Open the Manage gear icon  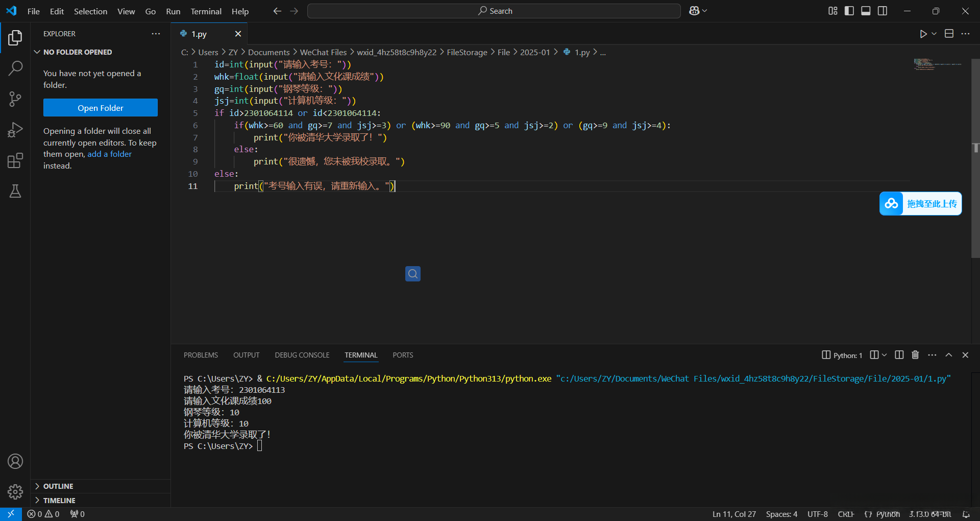click(15, 492)
